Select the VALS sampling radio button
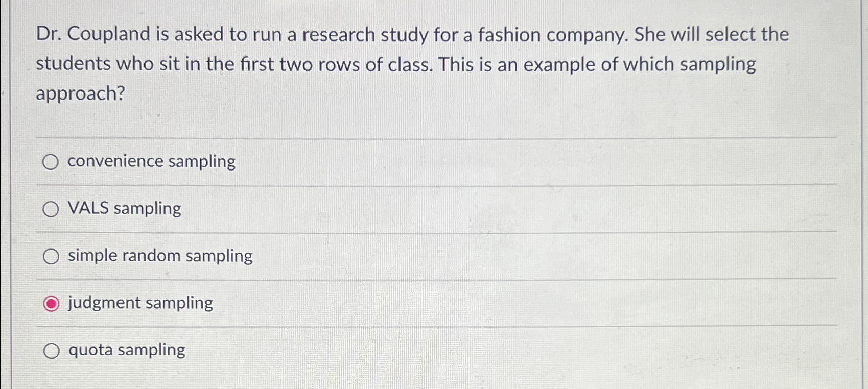The height and width of the screenshot is (389, 868). 51,209
